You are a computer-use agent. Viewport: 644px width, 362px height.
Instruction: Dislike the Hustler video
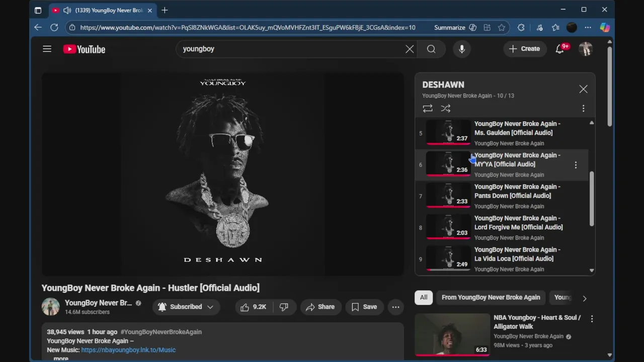pos(284,307)
